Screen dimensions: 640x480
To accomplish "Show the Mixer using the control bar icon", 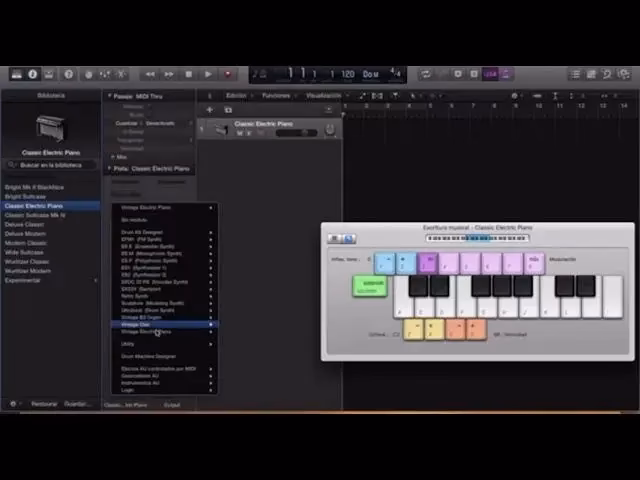I will point(105,74).
